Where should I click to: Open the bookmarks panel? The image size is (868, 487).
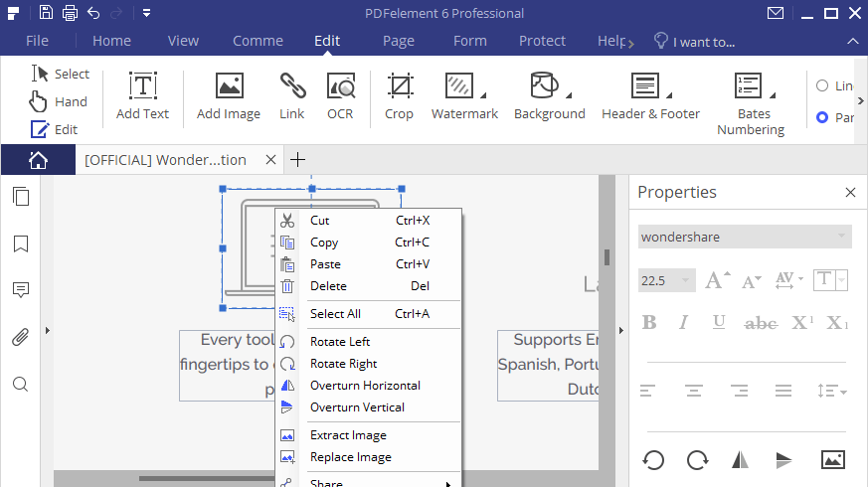(x=21, y=243)
